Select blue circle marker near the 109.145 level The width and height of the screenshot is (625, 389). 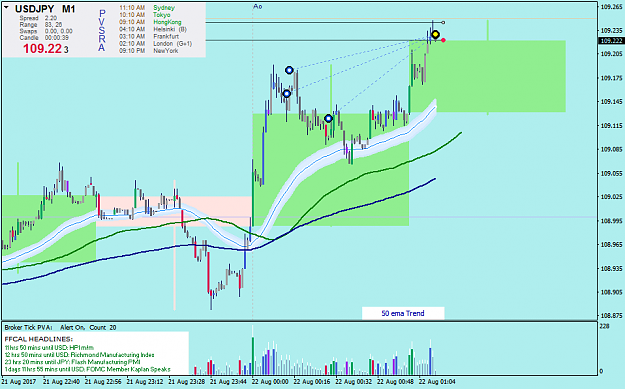(287, 94)
